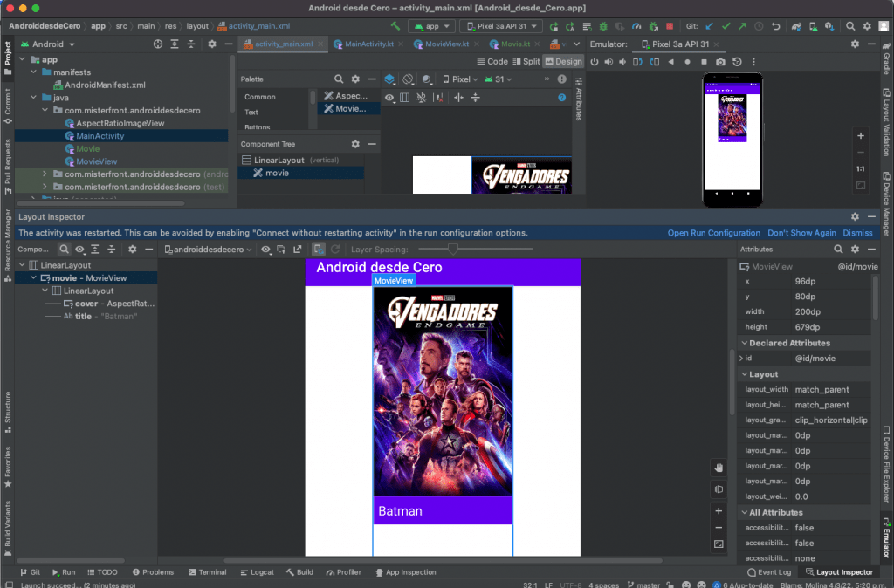Open the app run configuration dropdown

click(x=432, y=26)
